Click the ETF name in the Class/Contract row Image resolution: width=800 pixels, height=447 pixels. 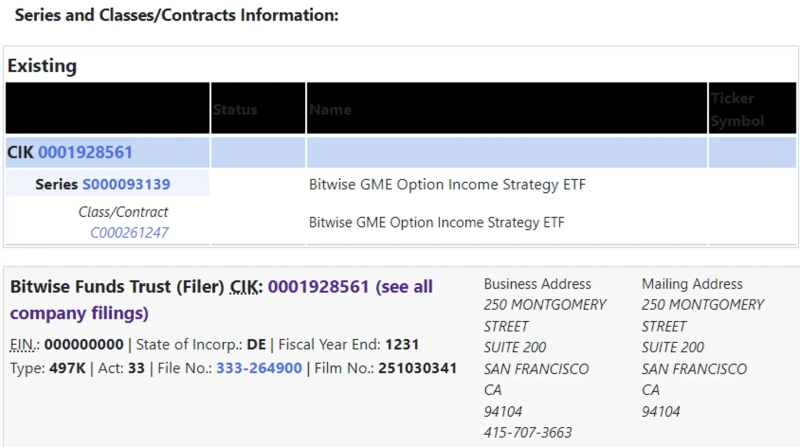(x=436, y=221)
